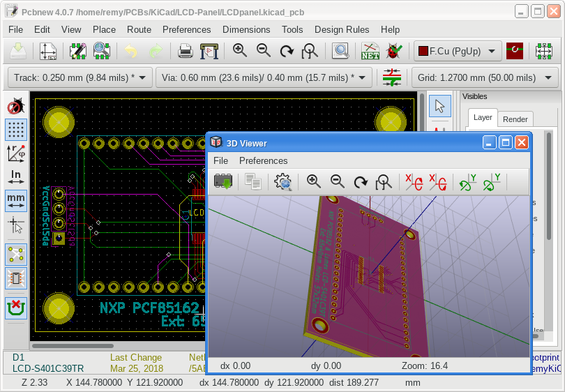Viewport: 565px width, 392px height.
Task: Fit board in 3D Viewer
Action: coord(384,181)
